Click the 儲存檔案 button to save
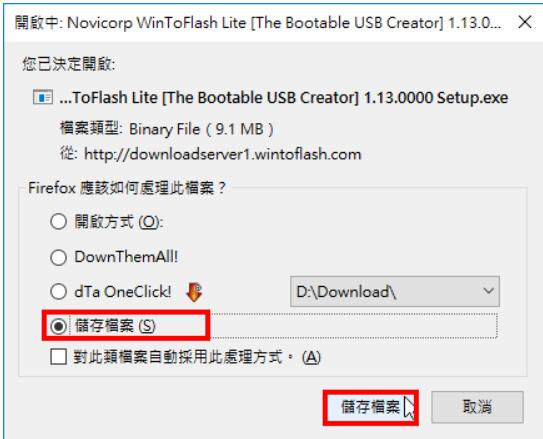This screenshot has height=439, width=543. 371,407
